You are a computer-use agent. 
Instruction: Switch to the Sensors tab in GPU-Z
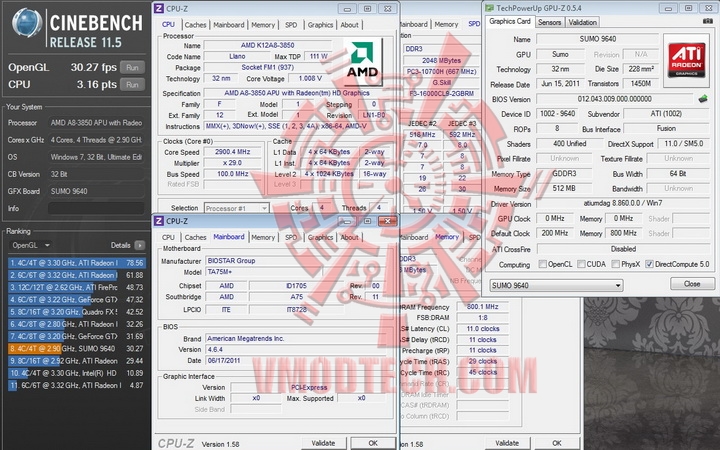tap(549, 22)
